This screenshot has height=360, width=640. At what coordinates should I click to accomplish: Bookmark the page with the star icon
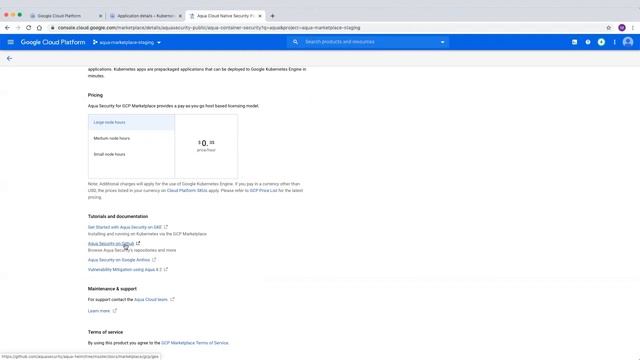[609, 28]
